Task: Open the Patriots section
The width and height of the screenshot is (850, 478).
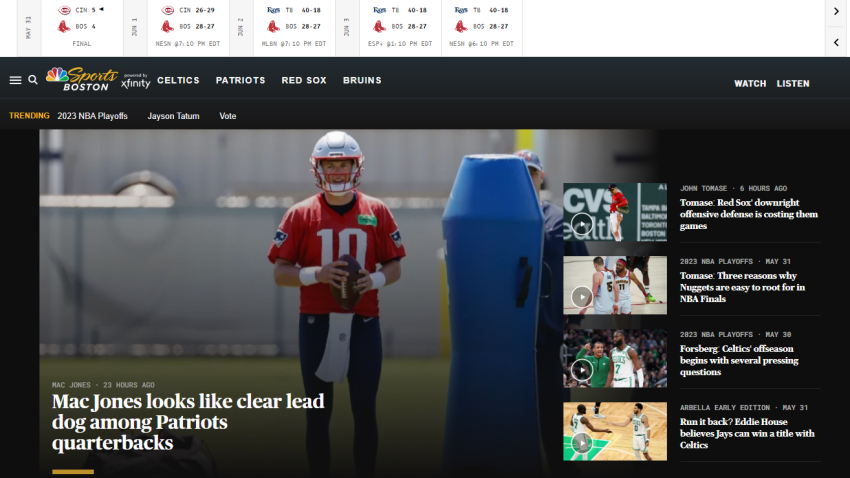Action: point(241,80)
